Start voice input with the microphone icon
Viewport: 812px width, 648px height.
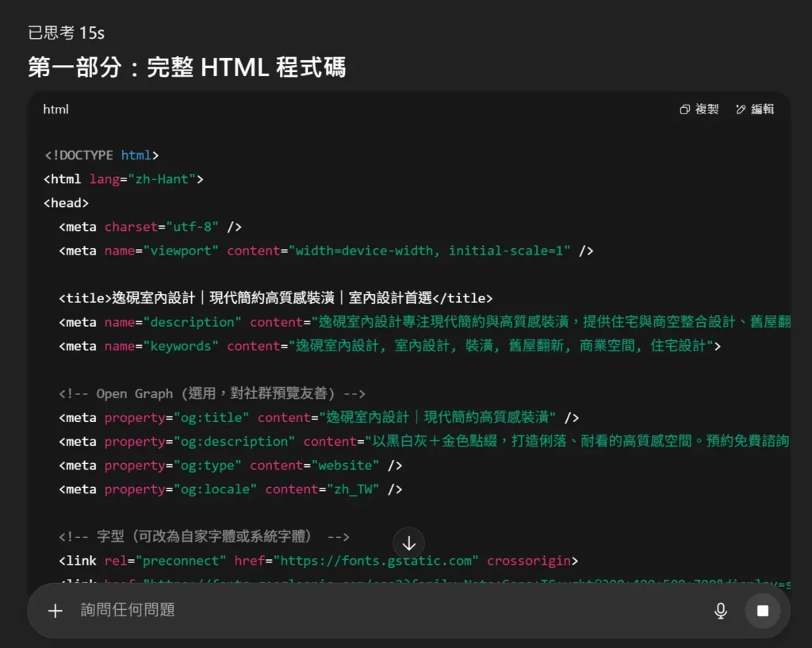click(720, 610)
